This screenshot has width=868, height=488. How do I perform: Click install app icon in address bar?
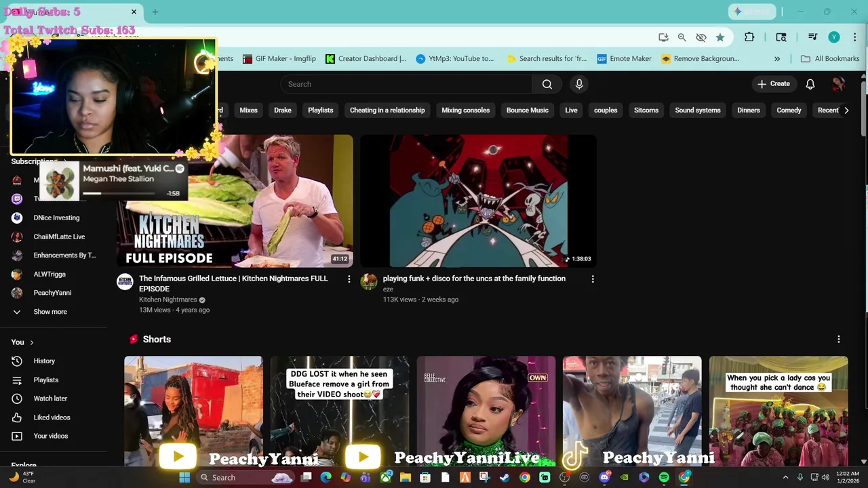[663, 37]
